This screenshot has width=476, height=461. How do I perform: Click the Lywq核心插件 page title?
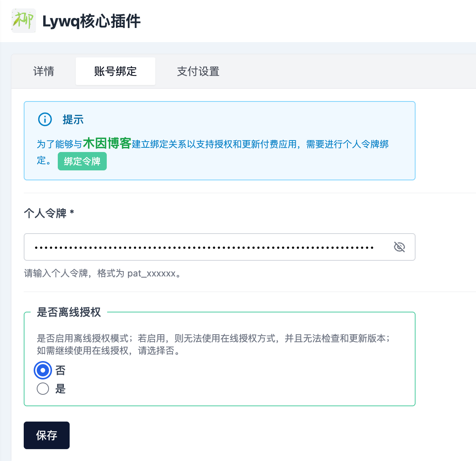click(91, 21)
